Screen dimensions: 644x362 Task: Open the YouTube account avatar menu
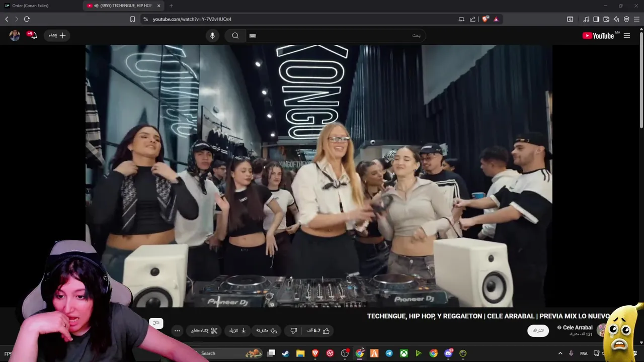click(15, 35)
